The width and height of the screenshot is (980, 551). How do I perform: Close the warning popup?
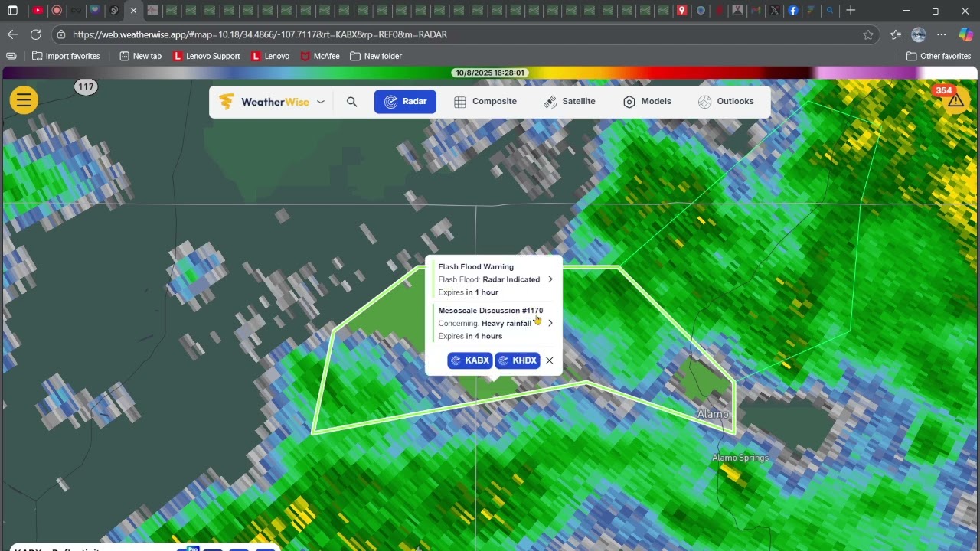tap(550, 360)
